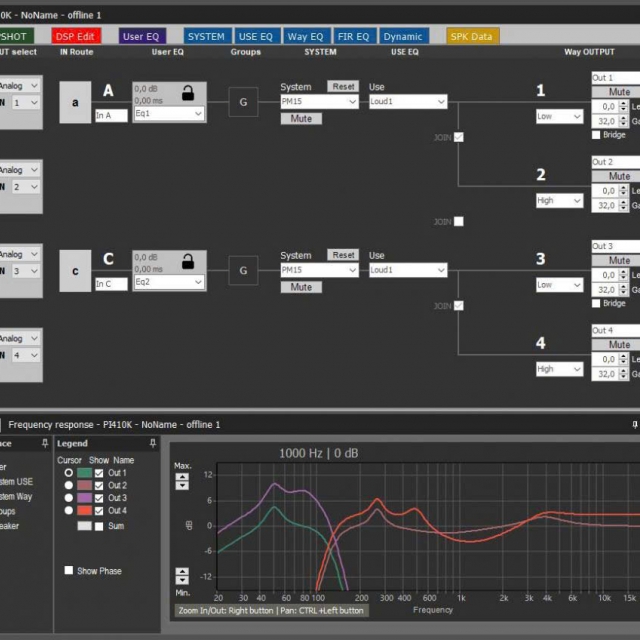Select the 'c' input route block
The width and height of the screenshot is (640, 640).
tap(75, 271)
